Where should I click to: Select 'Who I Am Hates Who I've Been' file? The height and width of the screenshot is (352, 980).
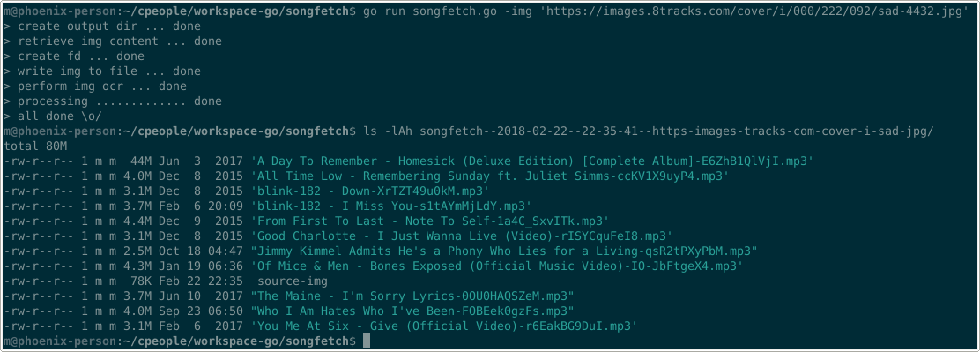pos(412,311)
